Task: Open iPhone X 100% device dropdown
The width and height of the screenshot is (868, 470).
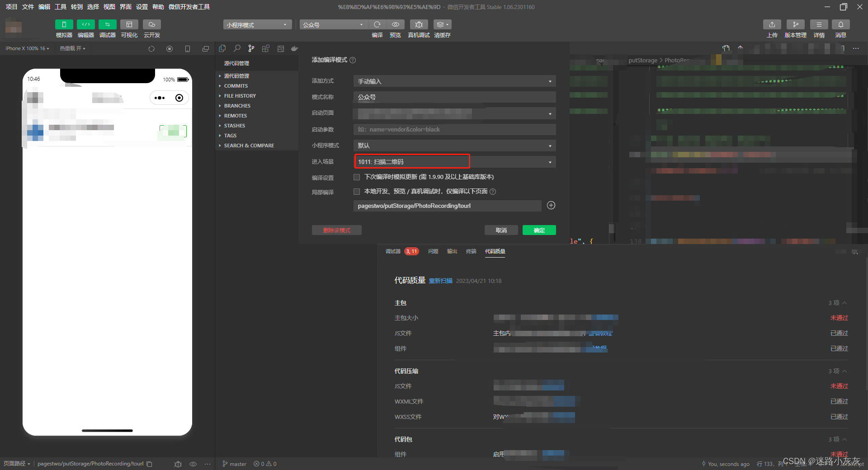Action: 27,48
